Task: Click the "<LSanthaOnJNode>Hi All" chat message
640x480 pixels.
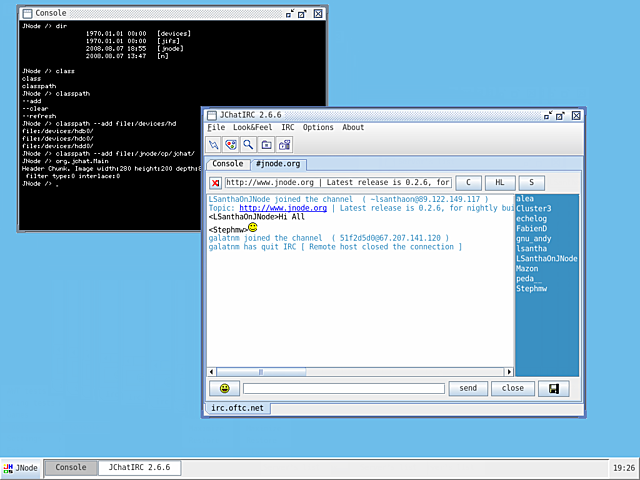Action: coord(256,217)
